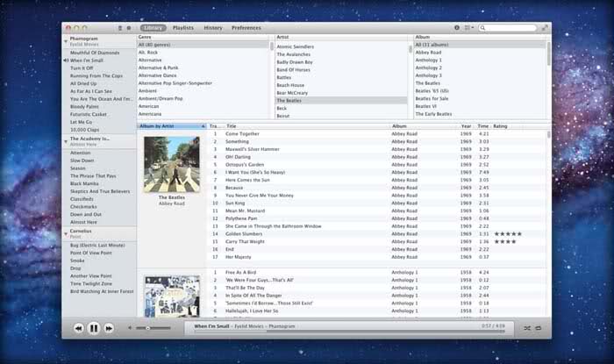Click the four-star rating on Carry That Weight
The height and width of the screenshot is (364, 614).
[505, 241]
